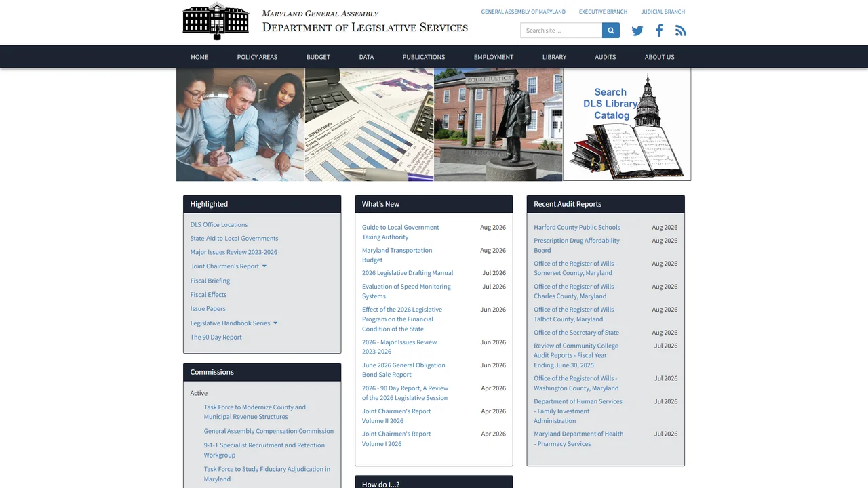Open the Publications menu

pyautogui.click(x=424, y=57)
